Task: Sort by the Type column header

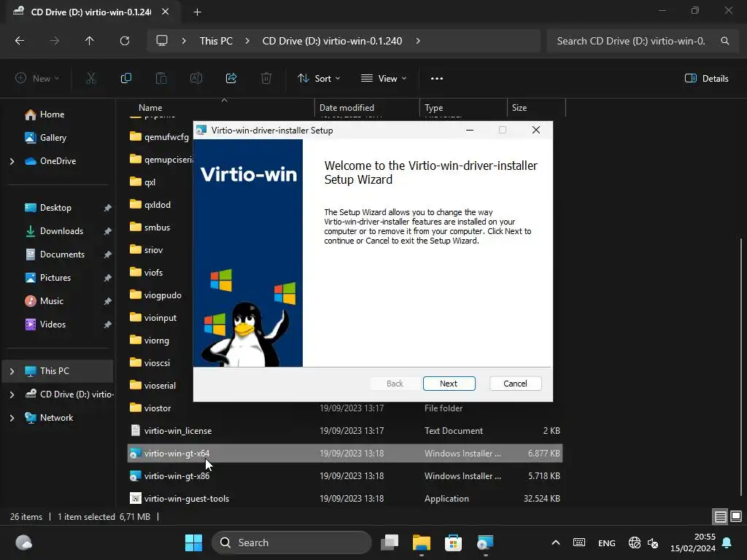Action: click(433, 108)
